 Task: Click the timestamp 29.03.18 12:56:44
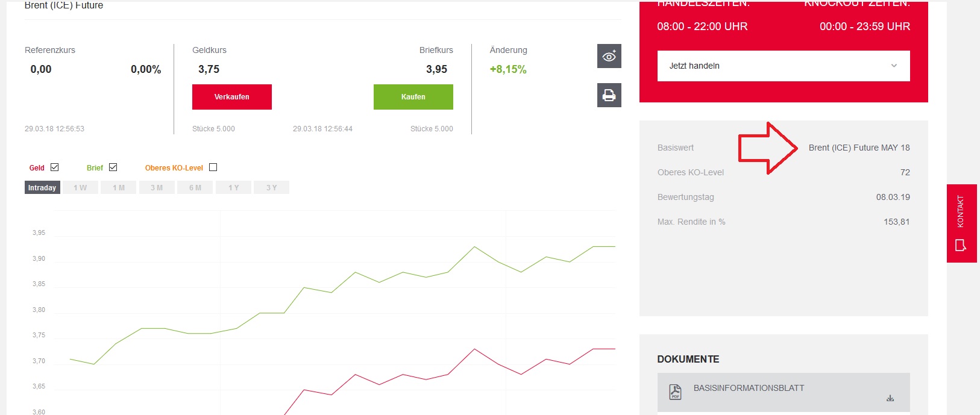coord(322,129)
